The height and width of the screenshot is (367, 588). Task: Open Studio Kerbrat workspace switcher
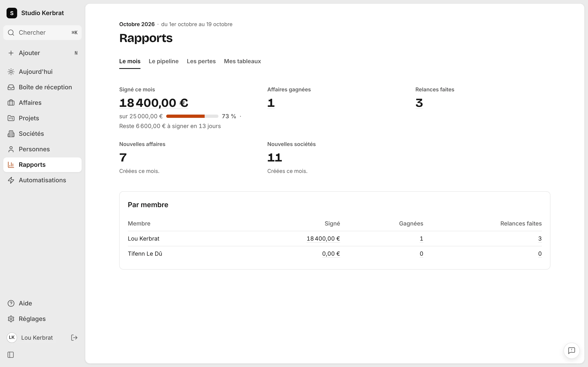35,13
